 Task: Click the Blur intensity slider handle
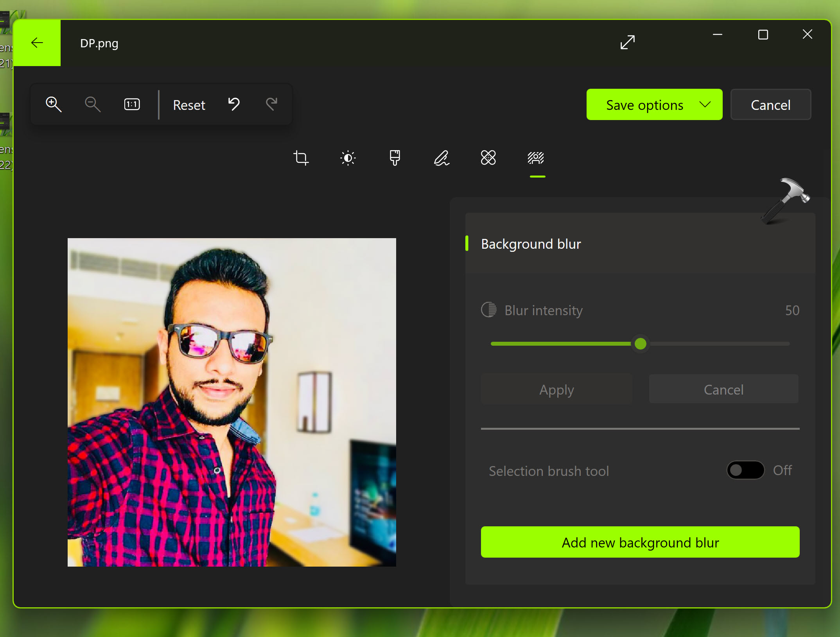[640, 344]
